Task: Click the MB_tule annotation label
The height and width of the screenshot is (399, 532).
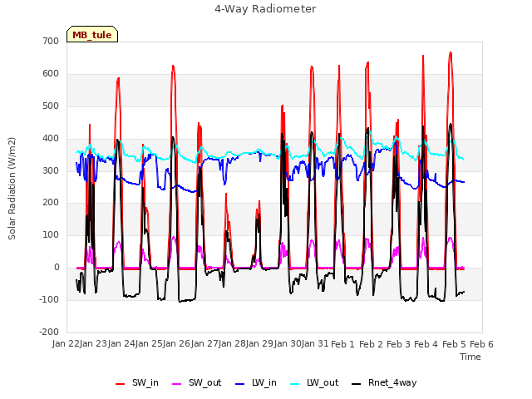Action: pyautogui.click(x=92, y=35)
